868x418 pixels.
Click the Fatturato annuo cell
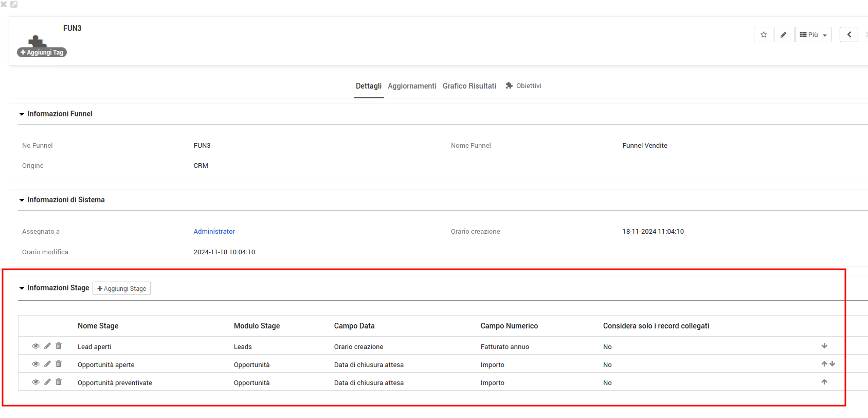tap(505, 347)
